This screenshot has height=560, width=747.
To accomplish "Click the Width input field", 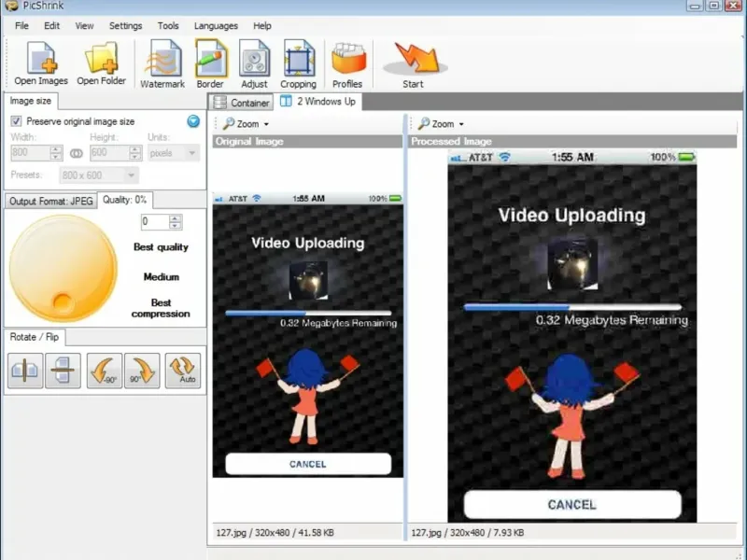I will (x=31, y=153).
